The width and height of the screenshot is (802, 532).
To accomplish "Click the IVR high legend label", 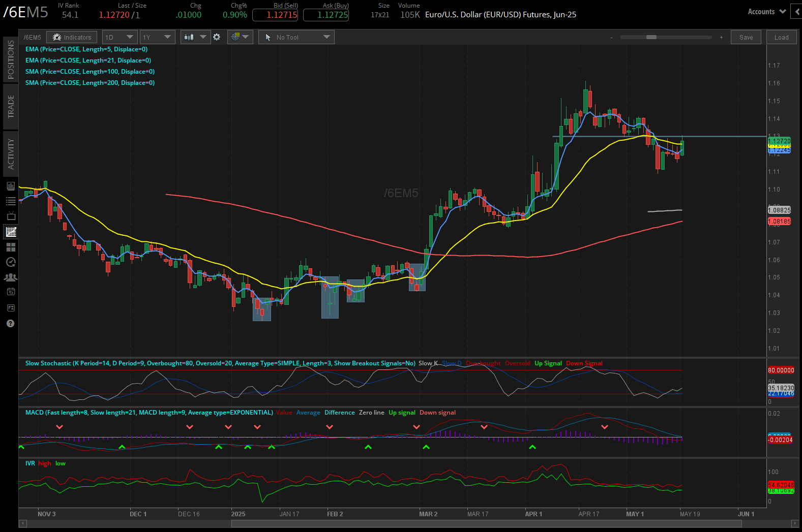I will click(45, 463).
